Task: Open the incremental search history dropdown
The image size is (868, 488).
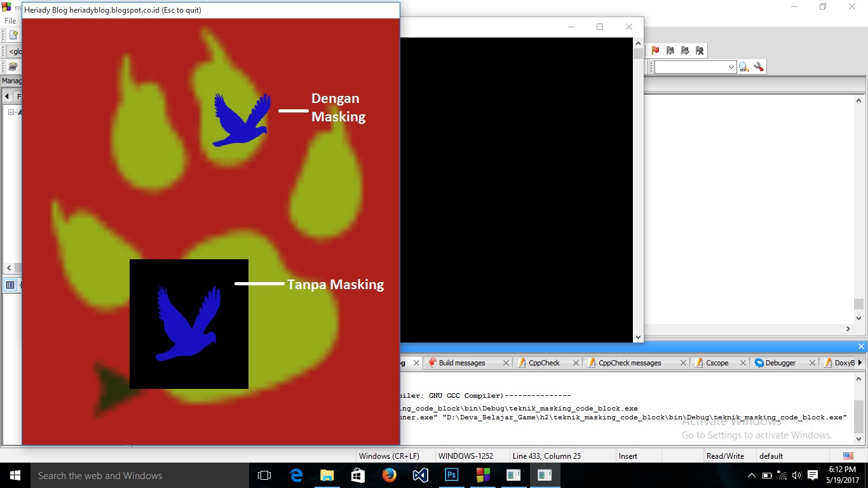Action: click(x=731, y=66)
